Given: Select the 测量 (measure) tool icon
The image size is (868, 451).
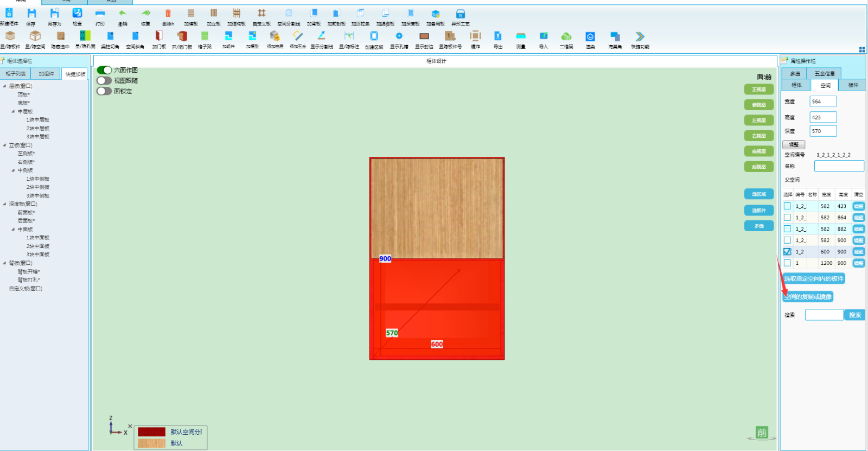Looking at the screenshot, I should (x=521, y=36).
